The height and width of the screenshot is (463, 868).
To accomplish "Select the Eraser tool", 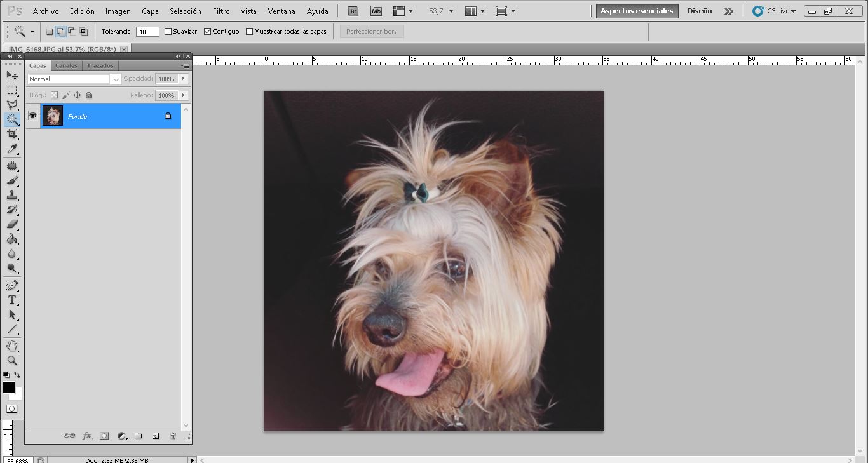I will click(x=12, y=224).
